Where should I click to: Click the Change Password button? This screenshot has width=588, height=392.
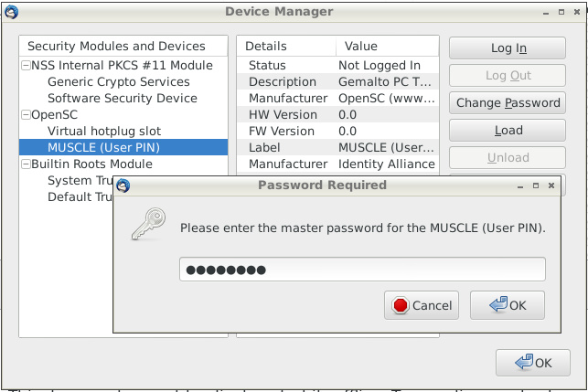point(508,103)
